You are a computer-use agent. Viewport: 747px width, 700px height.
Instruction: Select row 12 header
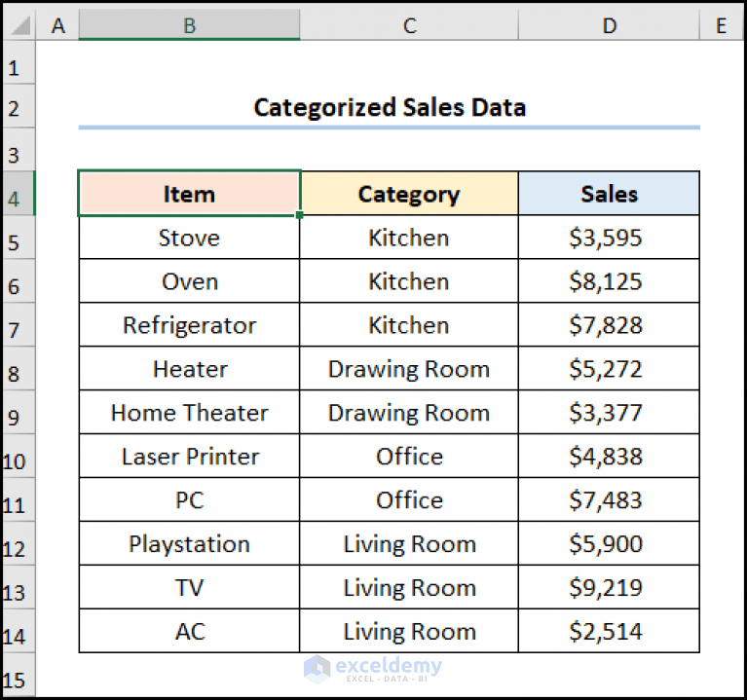point(19,544)
